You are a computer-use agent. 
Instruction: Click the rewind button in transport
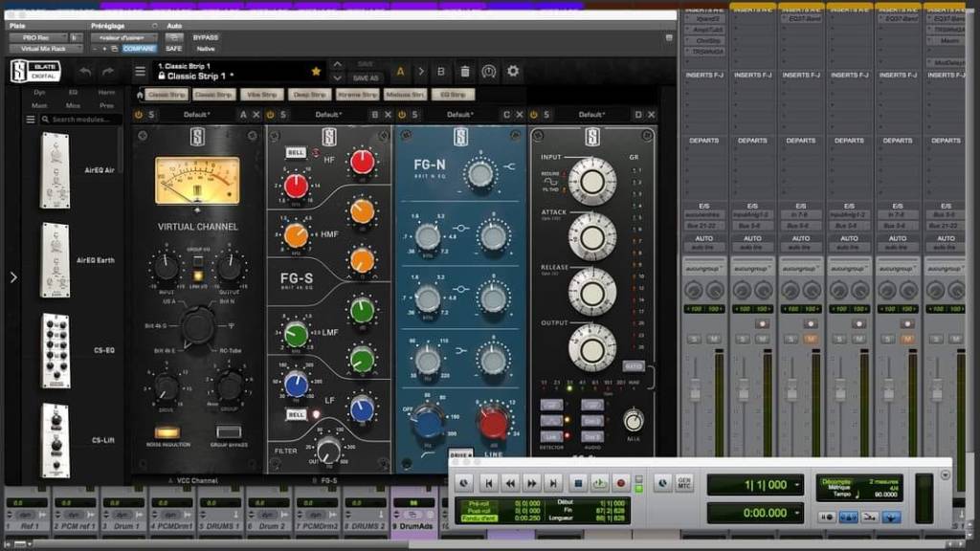click(510, 484)
